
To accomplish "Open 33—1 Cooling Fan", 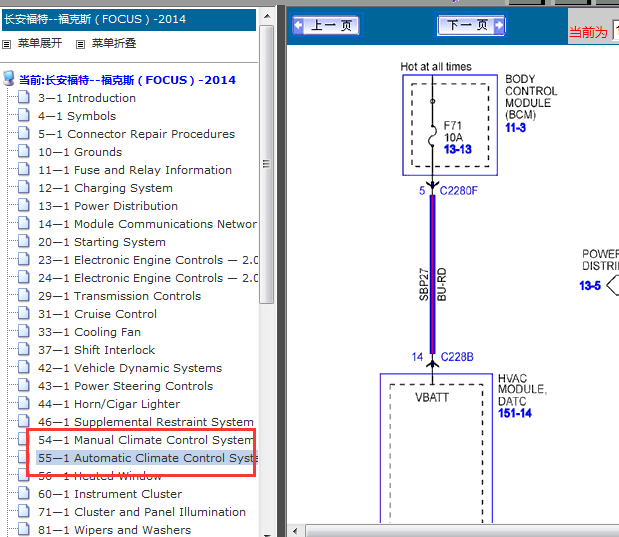I will click(x=89, y=332).
